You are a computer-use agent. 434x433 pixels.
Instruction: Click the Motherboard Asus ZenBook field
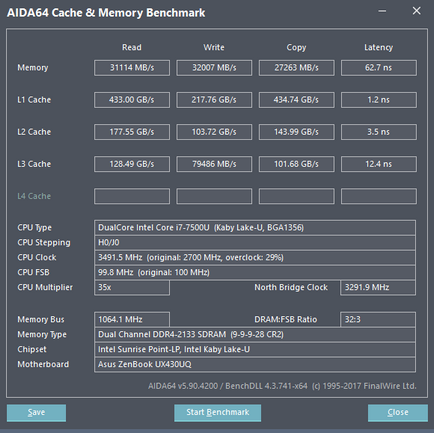255,364
